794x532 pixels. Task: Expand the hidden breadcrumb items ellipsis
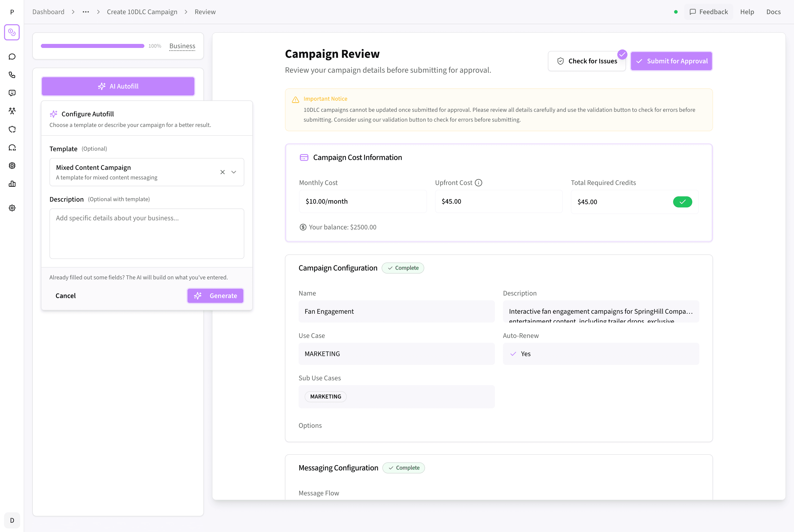point(86,12)
